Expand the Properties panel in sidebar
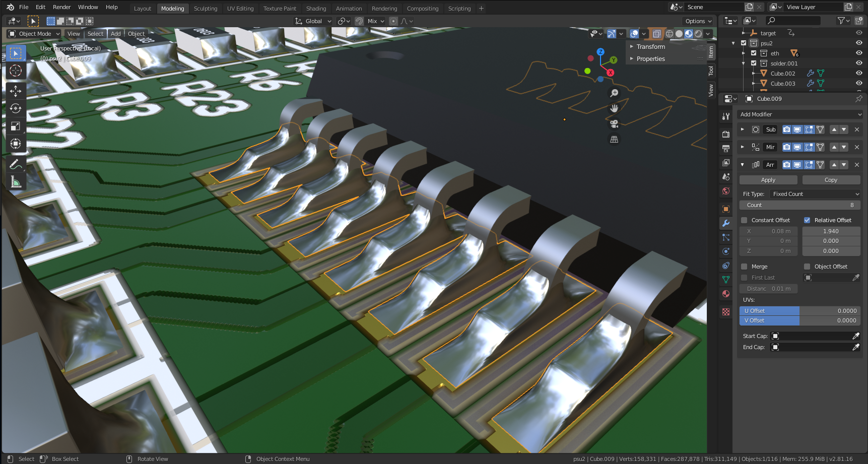868x464 pixels. pos(650,59)
